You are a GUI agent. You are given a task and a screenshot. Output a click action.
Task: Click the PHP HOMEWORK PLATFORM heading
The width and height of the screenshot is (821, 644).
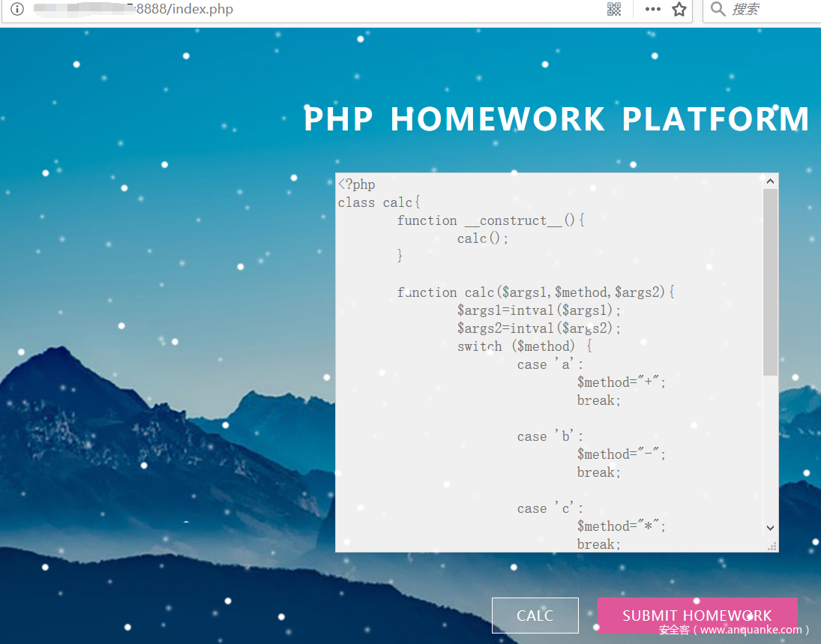coord(556,119)
